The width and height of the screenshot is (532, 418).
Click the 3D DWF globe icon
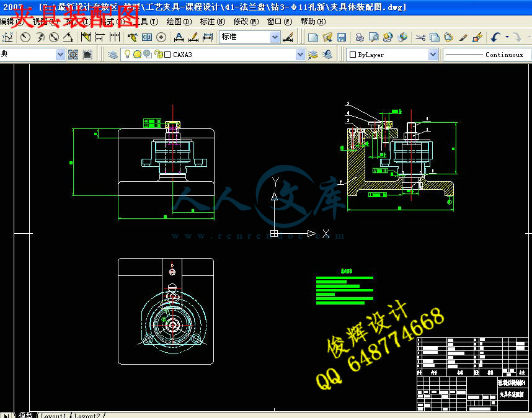click(x=402, y=37)
